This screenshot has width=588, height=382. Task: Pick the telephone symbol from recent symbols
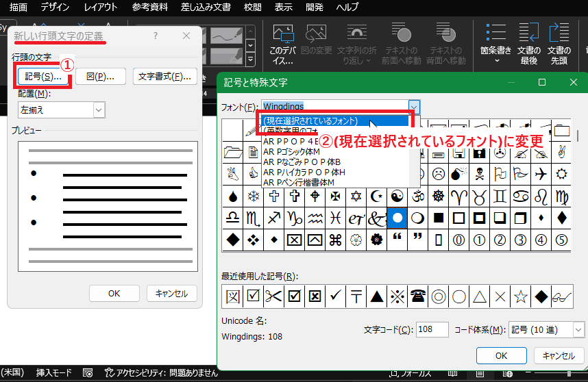pos(417,296)
